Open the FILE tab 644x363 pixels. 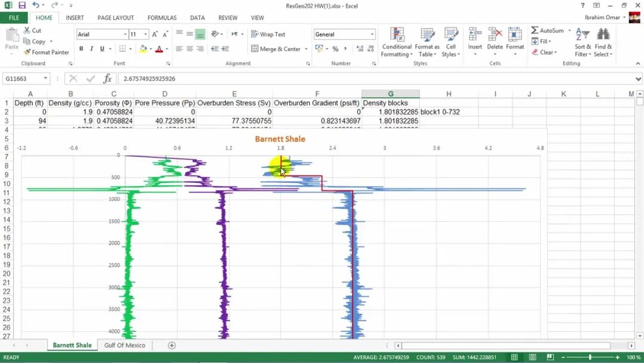tap(14, 18)
